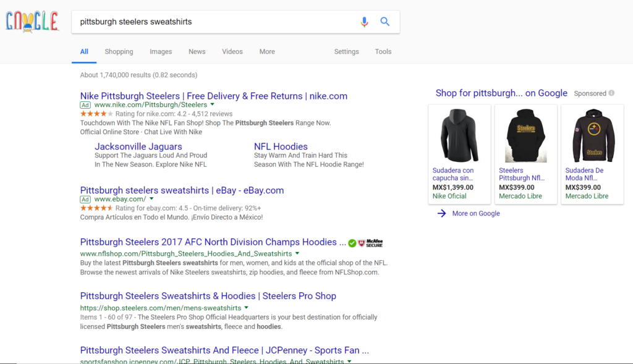Expand the ebay.com URL dropdown arrow
633x364 pixels.
point(151,199)
